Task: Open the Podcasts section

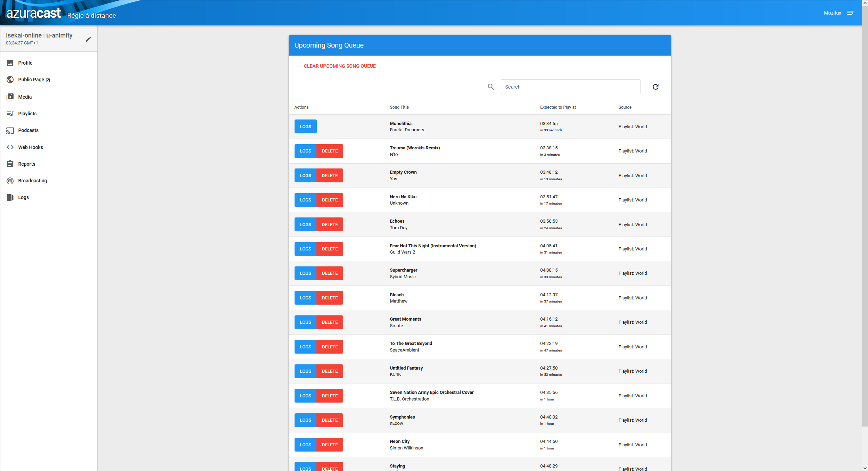Action: pyautogui.click(x=28, y=130)
